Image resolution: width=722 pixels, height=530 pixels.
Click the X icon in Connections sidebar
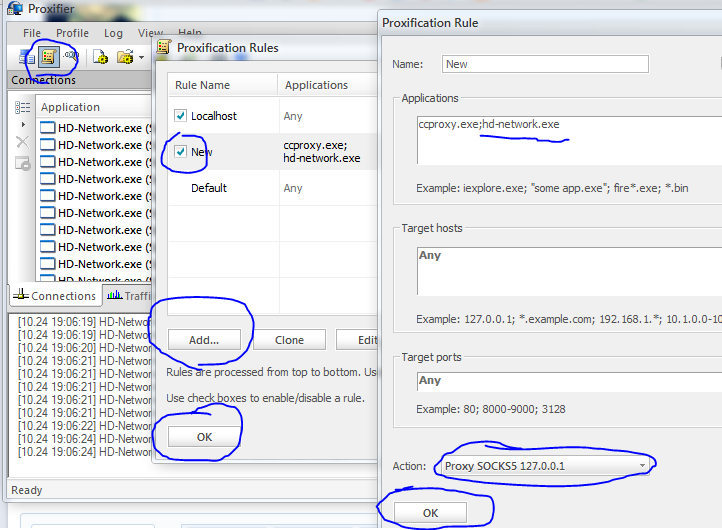click(23, 143)
